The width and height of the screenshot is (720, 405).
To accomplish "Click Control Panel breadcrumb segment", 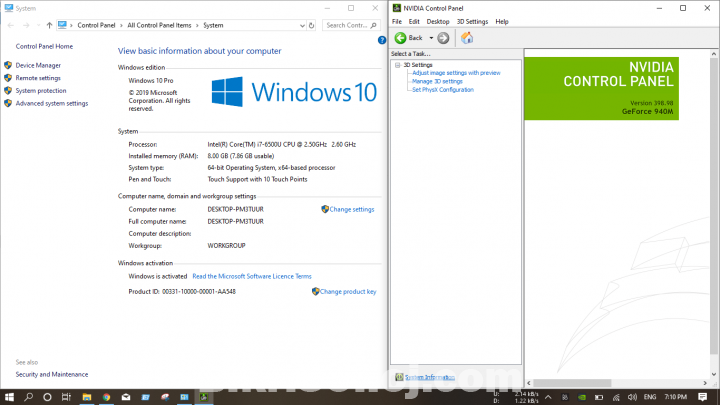I will [96, 25].
